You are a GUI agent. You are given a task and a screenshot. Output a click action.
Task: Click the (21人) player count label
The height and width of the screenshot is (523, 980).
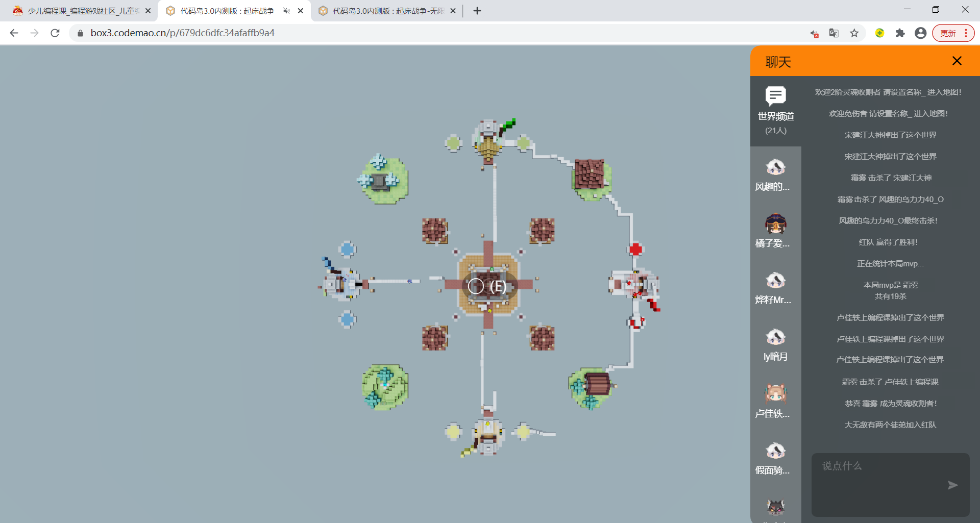click(x=775, y=131)
